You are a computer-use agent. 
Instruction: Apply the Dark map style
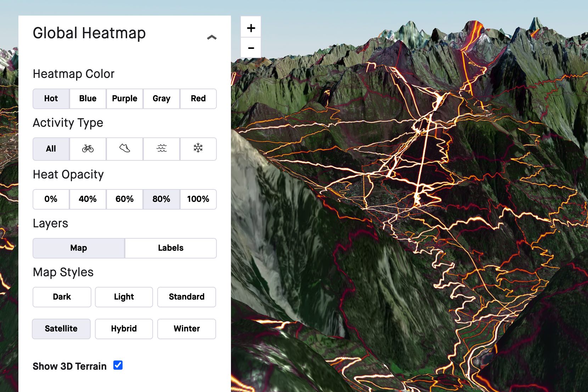62,297
